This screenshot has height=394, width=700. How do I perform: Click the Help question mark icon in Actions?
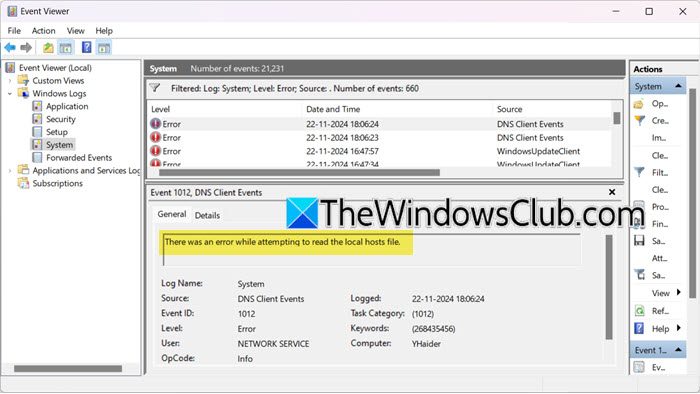point(639,329)
